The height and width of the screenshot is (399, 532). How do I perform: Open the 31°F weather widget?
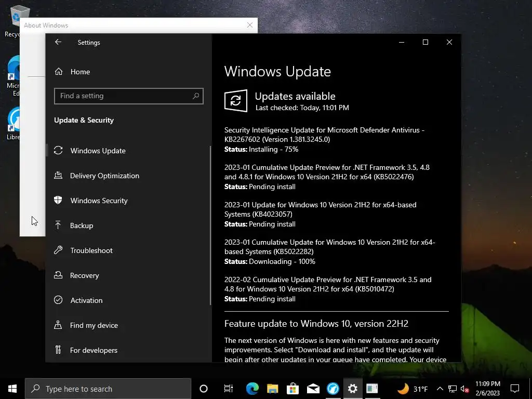point(412,389)
